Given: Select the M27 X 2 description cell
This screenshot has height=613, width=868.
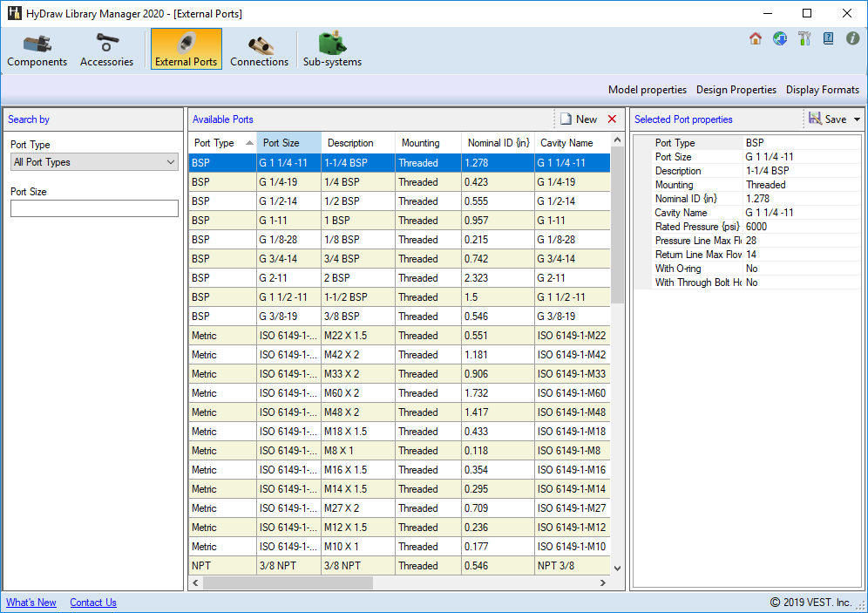Looking at the screenshot, I should (x=358, y=508).
